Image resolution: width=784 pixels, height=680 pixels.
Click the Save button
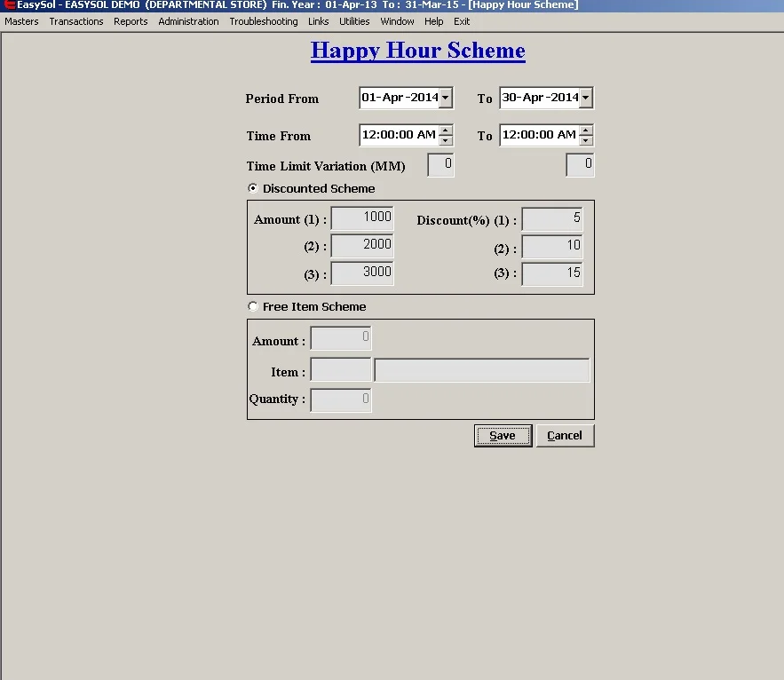[503, 436]
